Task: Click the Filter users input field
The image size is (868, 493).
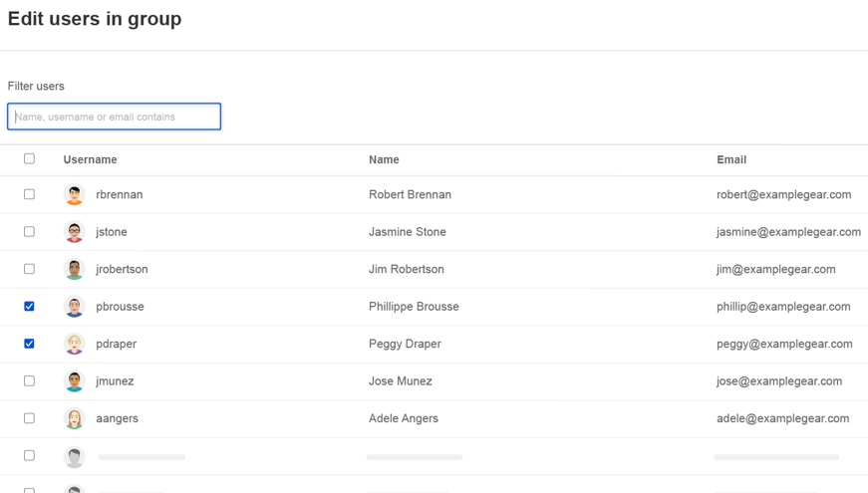Action: pyautogui.click(x=115, y=117)
